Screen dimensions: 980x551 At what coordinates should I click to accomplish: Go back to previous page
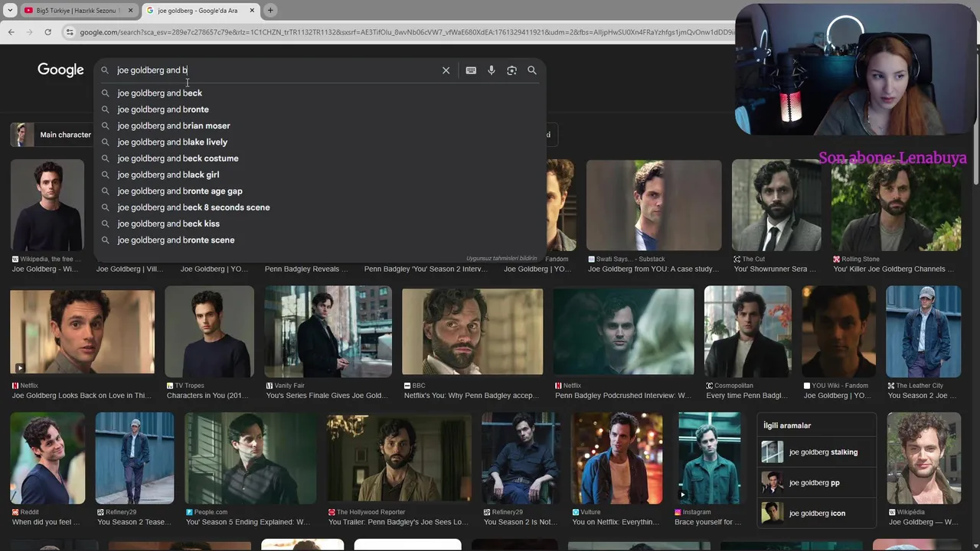[11, 32]
